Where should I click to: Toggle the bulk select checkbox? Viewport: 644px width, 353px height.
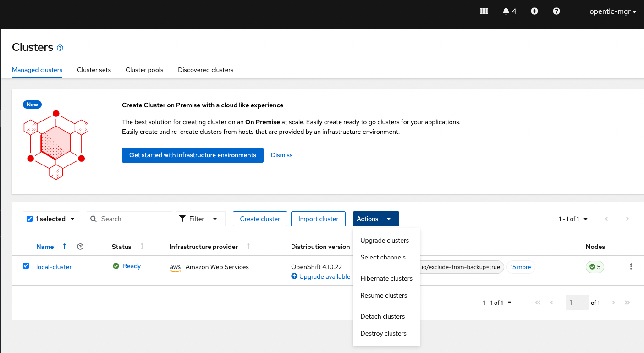[x=30, y=219]
